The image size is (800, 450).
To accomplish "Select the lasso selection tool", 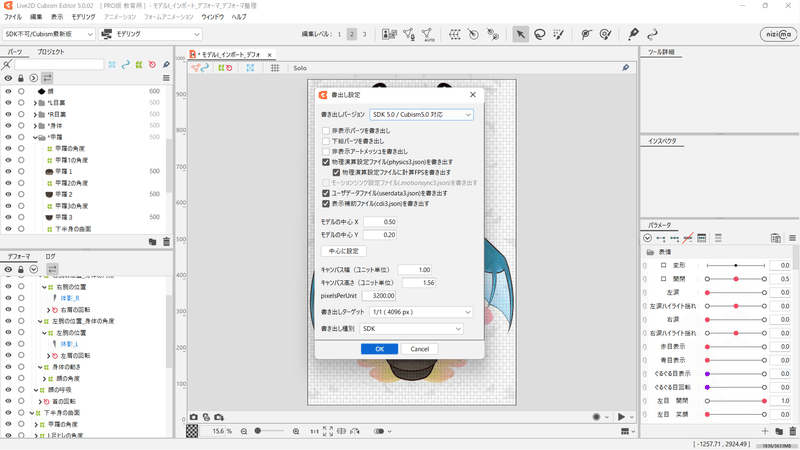I will (x=540, y=34).
